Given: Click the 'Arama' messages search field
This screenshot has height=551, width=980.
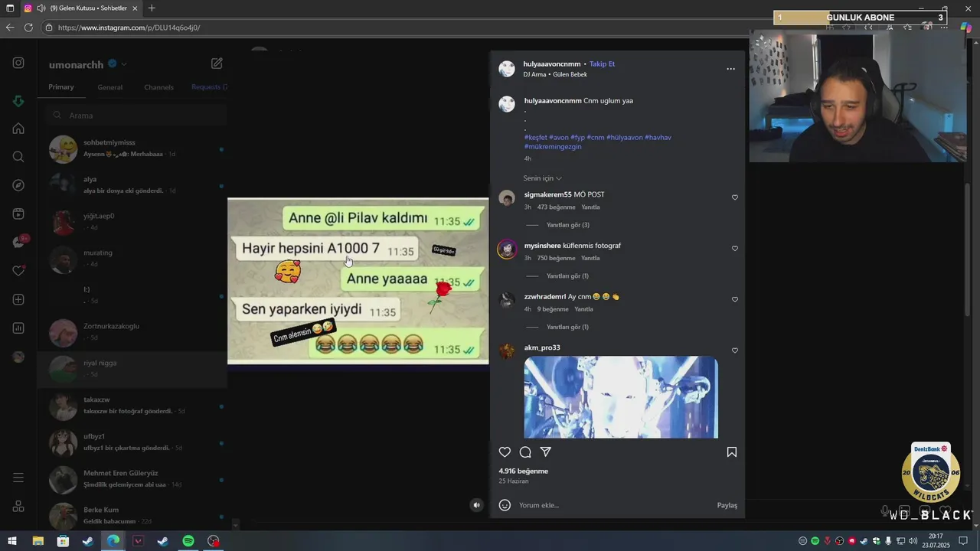Looking at the screenshot, I should [x=136, y=116].
